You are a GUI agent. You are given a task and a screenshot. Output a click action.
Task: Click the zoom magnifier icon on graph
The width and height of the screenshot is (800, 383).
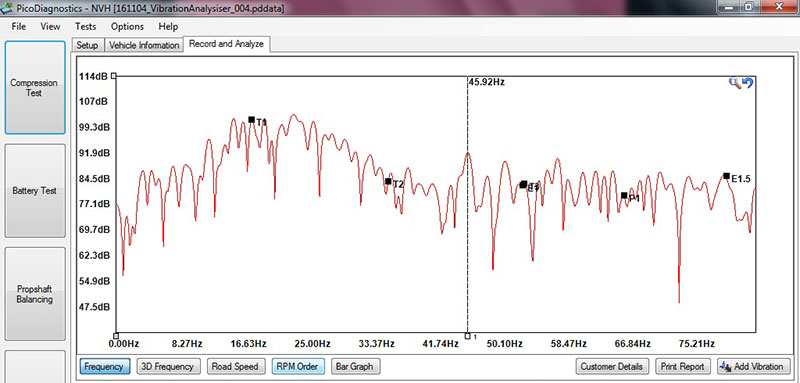(x=734, y=83)
